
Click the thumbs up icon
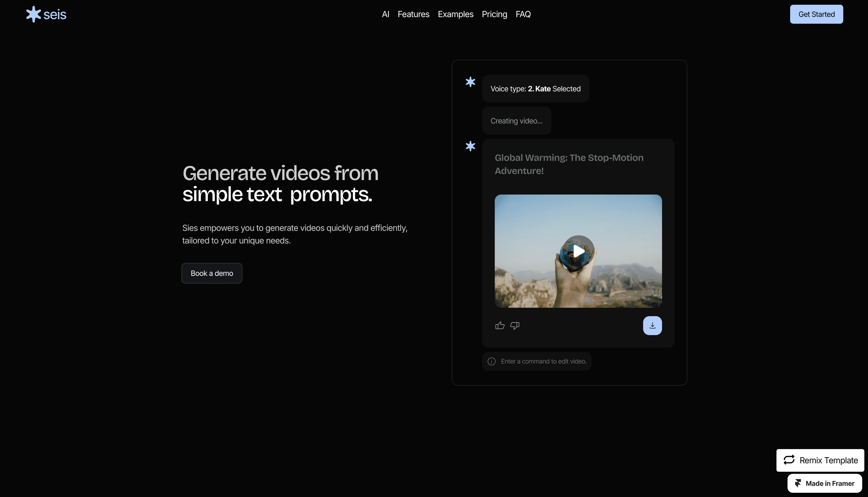pos(500,326)
